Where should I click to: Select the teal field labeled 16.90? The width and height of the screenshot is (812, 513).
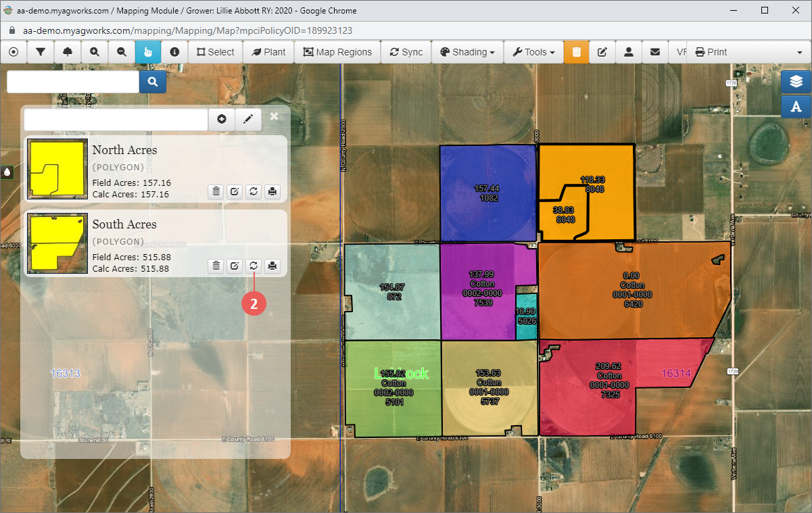(525, 316)
